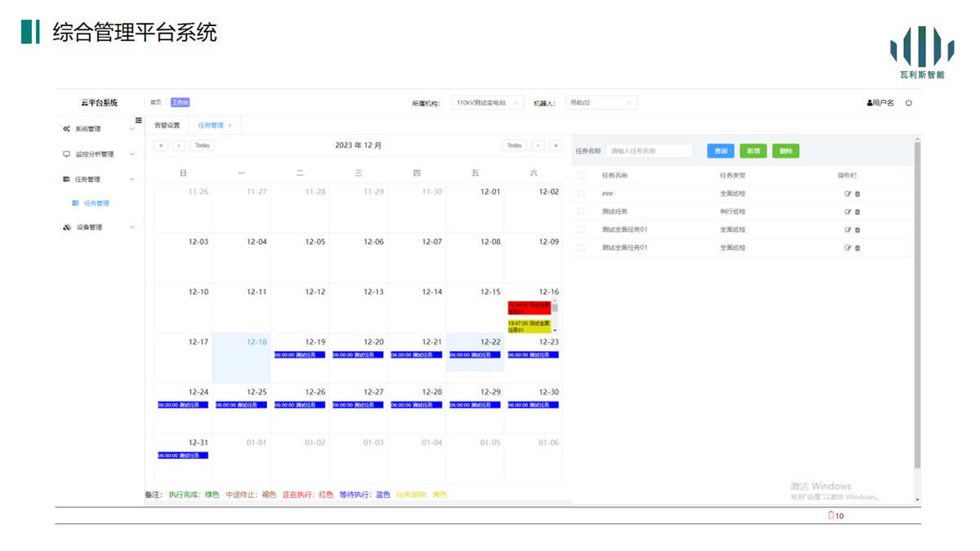Select 任务管理 submenu item in sidebar
980x551 pixels.
click(96, 203)
